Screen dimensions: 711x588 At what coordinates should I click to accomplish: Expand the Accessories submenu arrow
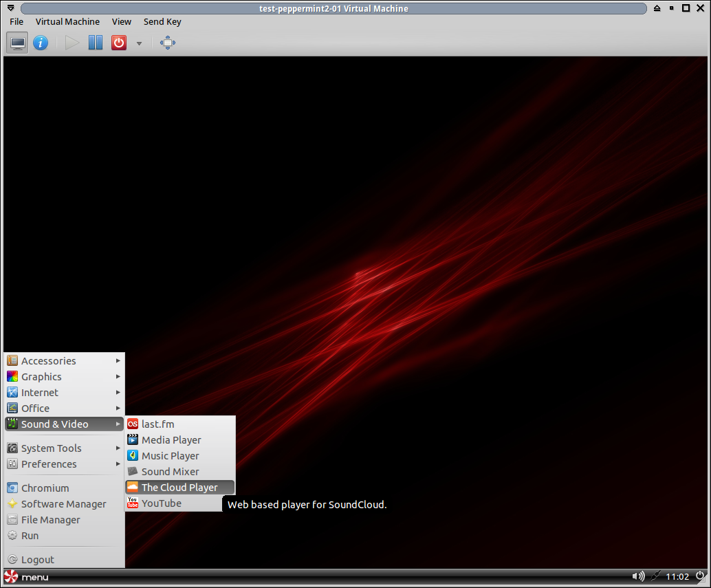(x=118, y=361)
